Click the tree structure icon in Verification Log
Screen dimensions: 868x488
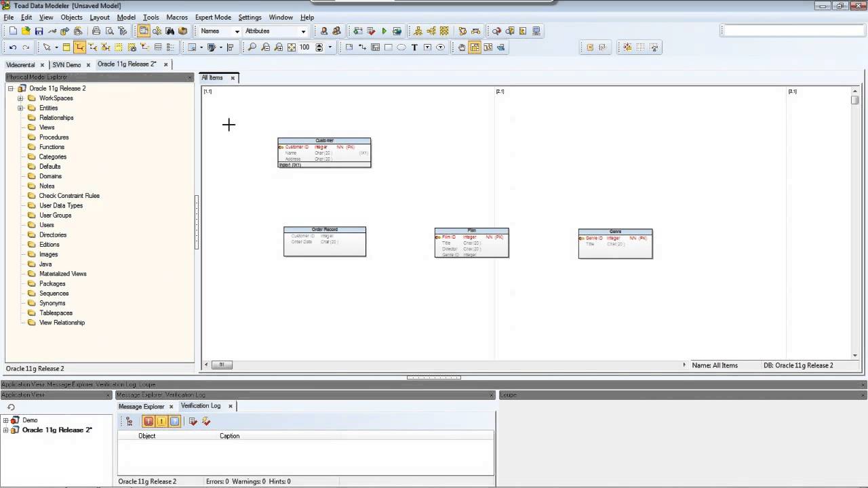[130, 422]
